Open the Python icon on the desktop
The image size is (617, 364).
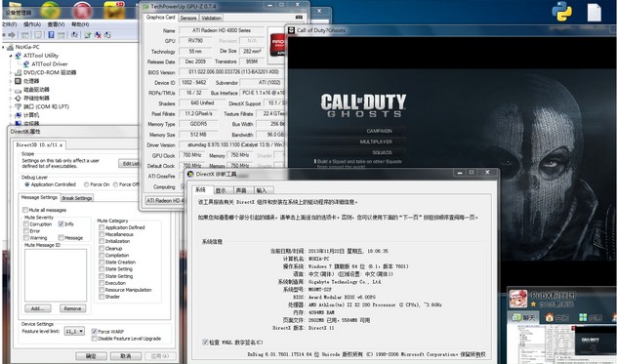point(562,12)
